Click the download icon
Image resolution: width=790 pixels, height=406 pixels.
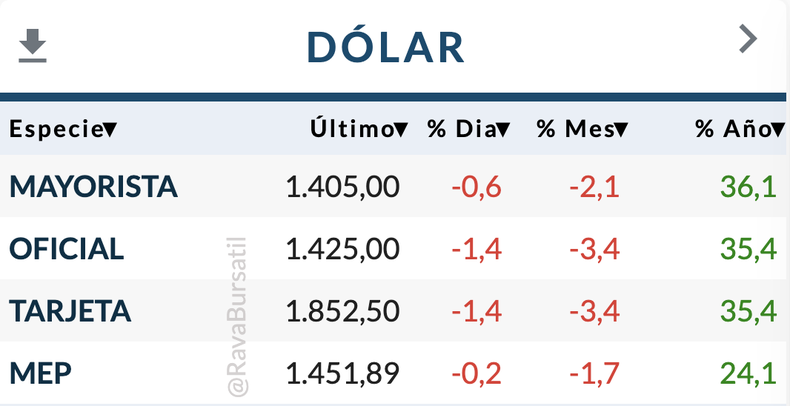(x=34, y=45)
